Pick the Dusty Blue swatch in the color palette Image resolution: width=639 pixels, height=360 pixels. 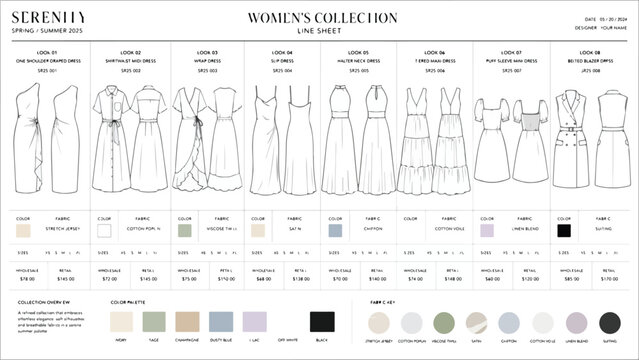[221, 322]
